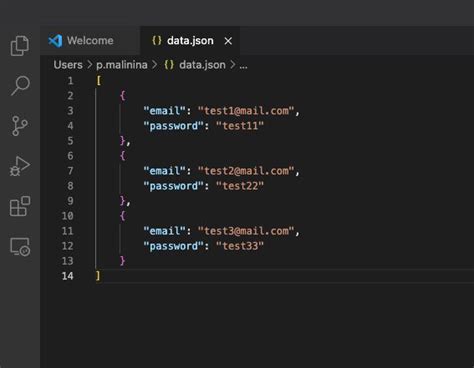Screen dimensions: 474x368
Task: Click Users in the breadcrumb path
Action: click(x=68, y=65)
